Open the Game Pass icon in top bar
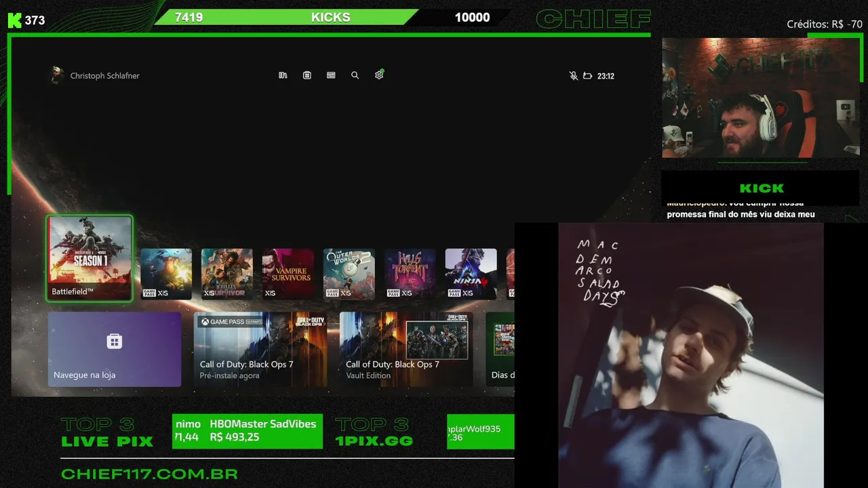868x488 pixels. pos(331,75)
